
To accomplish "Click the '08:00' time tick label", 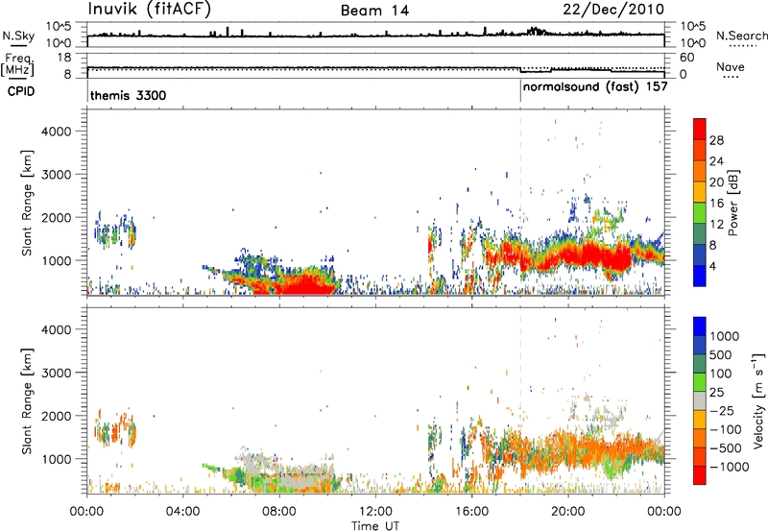I will coord(279,512).
